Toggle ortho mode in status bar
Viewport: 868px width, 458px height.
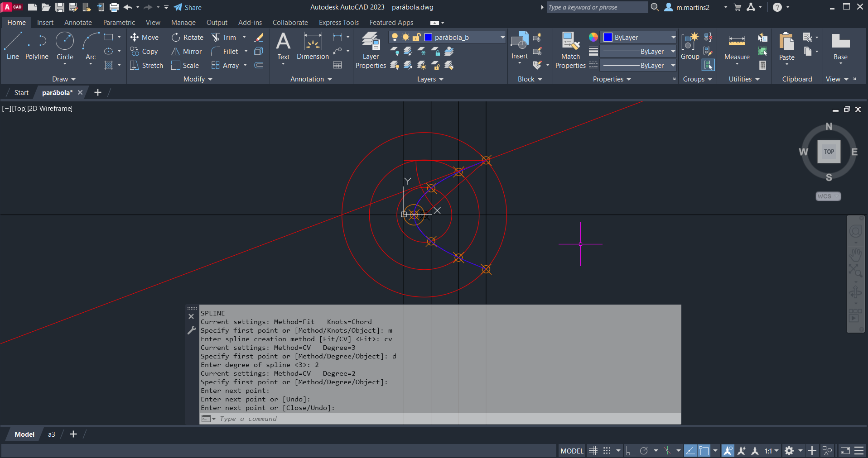(x=630, y=451)
